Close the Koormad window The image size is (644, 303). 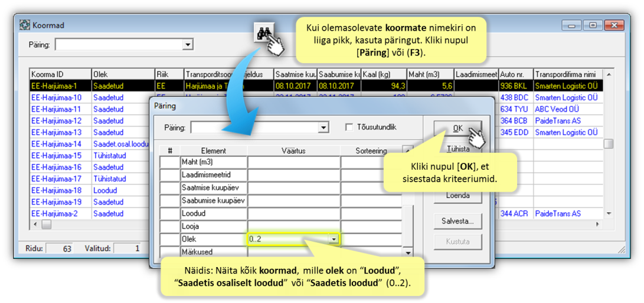click(614, 25)
